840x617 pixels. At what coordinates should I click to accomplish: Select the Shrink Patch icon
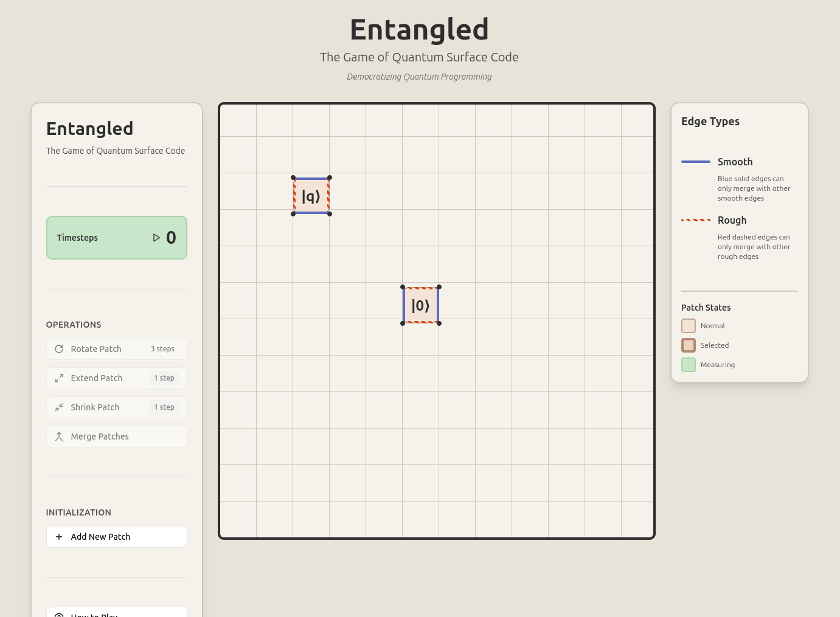coord(59,407)
